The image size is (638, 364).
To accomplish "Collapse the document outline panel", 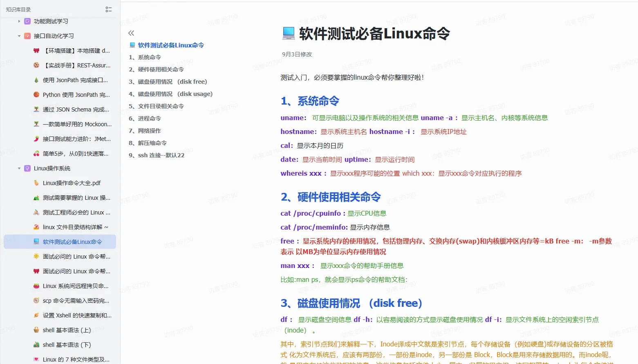I will click(x=131, y=33).
